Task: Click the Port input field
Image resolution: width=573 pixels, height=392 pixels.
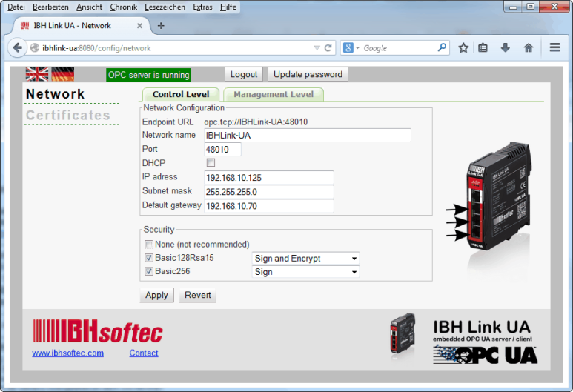Action: pyautogui.click(x=222, y=150)
